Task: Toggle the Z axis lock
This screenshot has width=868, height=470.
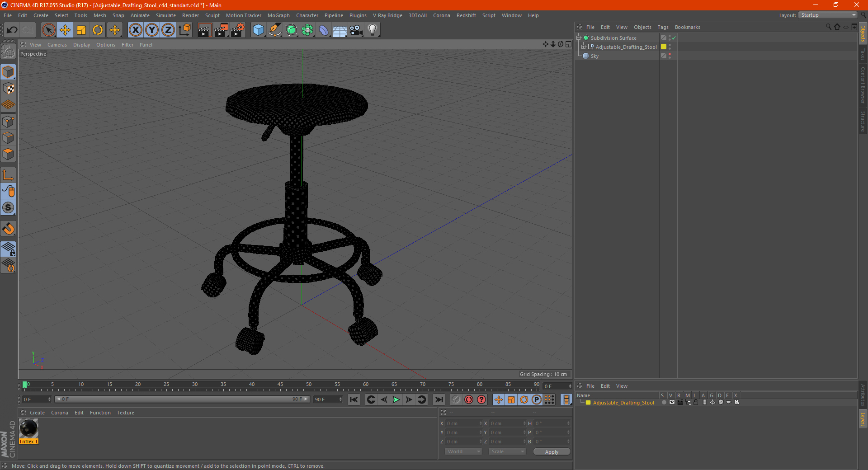Action: [x=168, y=30]
